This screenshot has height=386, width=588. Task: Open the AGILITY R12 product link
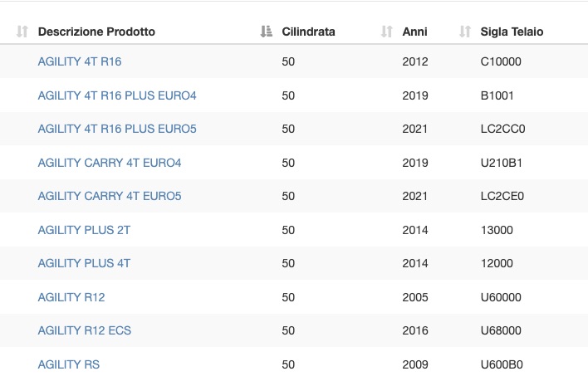coord(71,297)
